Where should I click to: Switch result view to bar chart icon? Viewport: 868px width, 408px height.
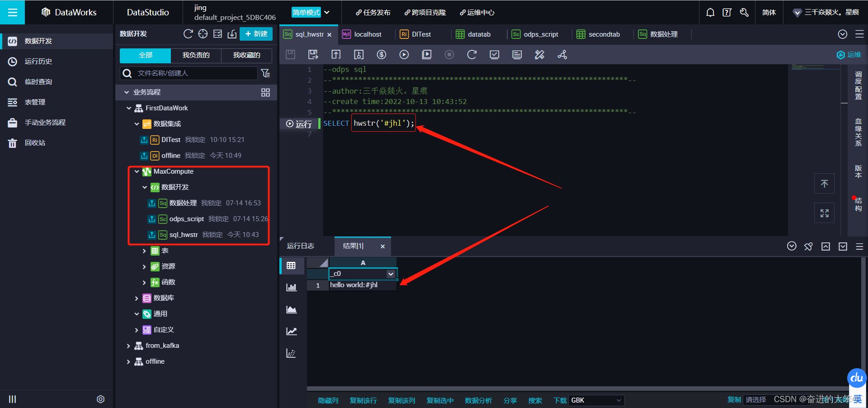291,287
